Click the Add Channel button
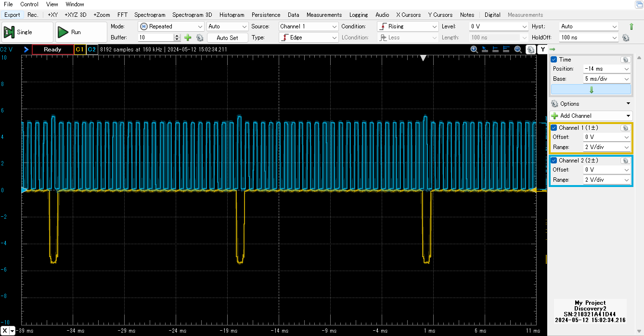 (591, 116)
